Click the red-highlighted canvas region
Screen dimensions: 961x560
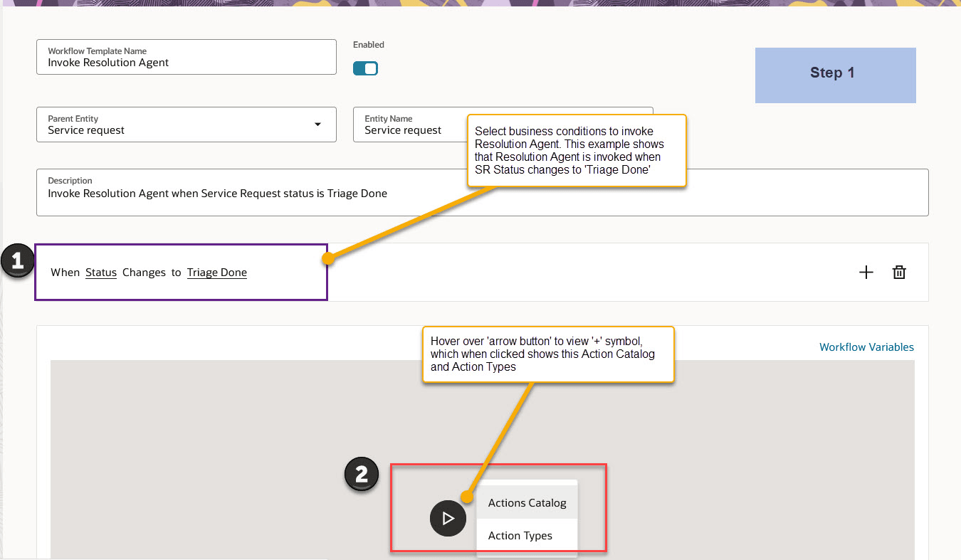pyautogui.click(x=498, y=509)
